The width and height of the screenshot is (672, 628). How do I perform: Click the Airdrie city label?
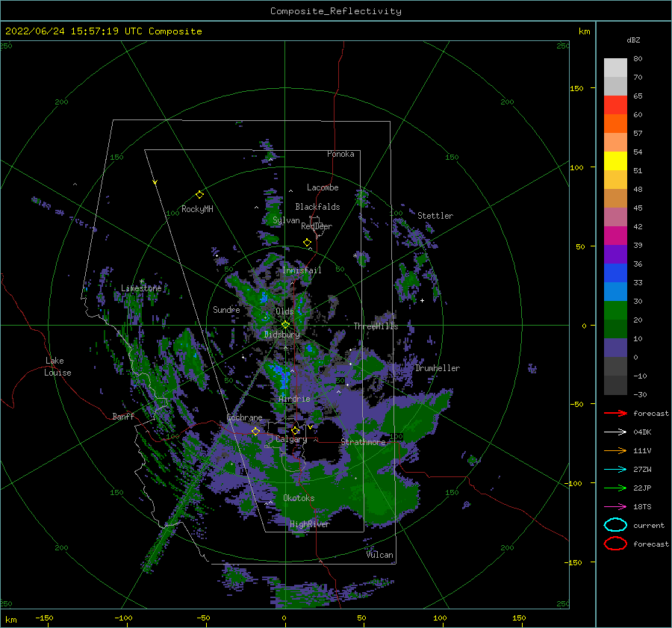[x=294, y=399]
